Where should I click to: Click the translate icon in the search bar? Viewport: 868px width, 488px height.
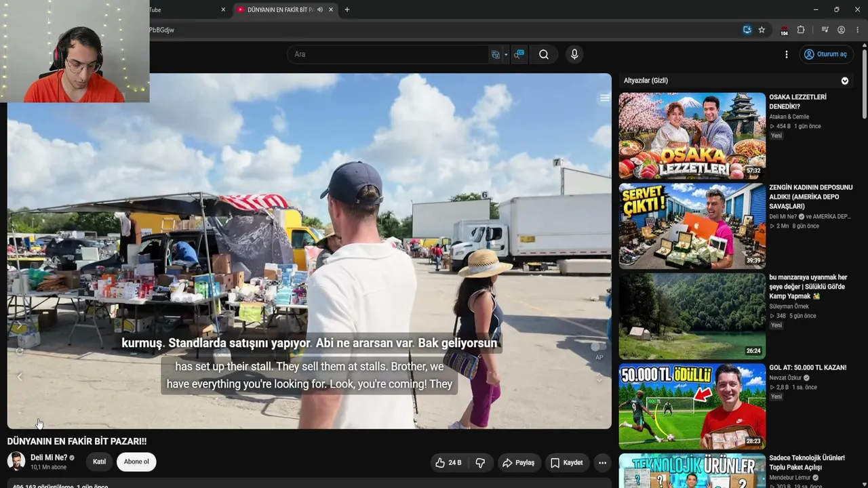coord(496,54)
